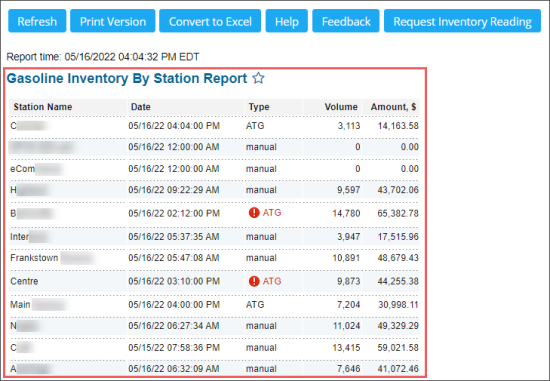Click Request Inventory Reading button

462,21
